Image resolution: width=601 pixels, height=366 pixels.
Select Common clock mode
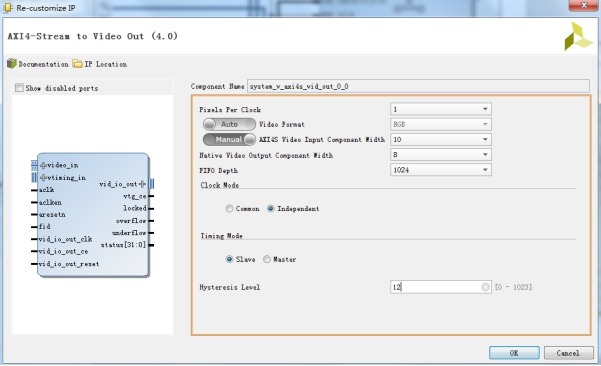(229, 208)
